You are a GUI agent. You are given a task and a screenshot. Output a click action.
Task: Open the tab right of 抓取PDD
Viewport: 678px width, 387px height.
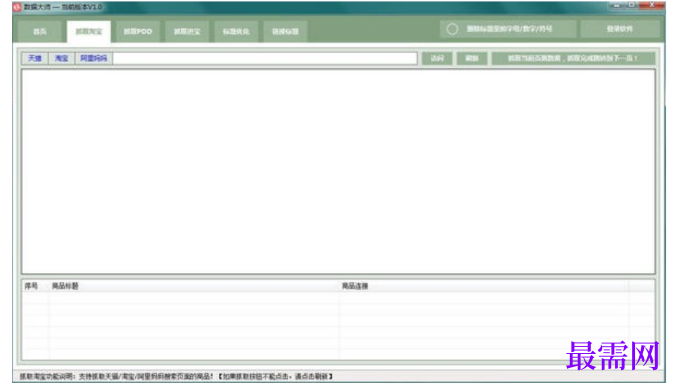click(187, 32)
